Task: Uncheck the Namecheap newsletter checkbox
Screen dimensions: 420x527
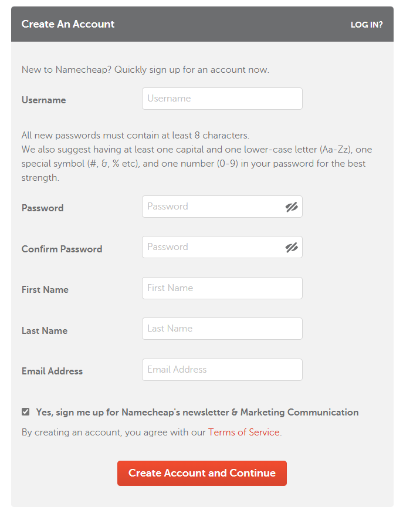Action: (25, 412)
